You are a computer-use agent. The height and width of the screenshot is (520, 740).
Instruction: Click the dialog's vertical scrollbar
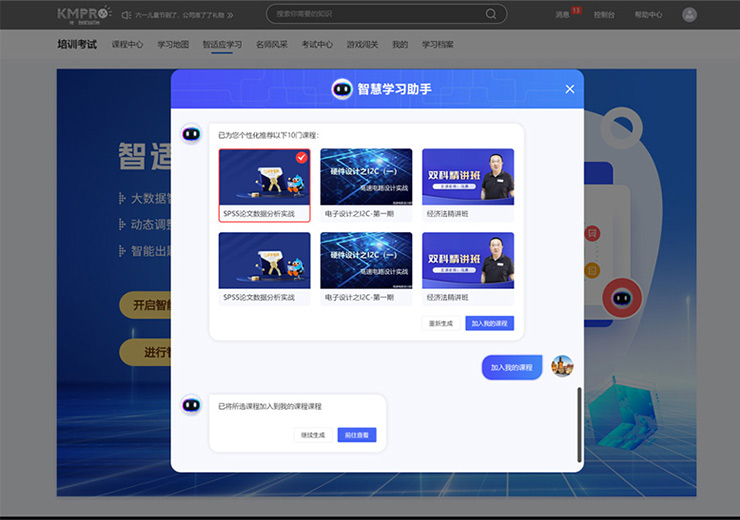[x=579, y=425]
